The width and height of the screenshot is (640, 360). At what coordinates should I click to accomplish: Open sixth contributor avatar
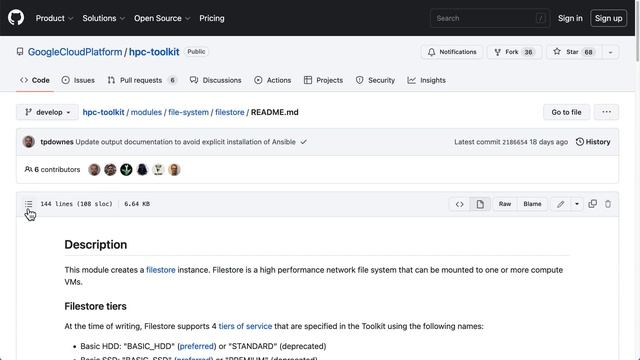point(174,169)
